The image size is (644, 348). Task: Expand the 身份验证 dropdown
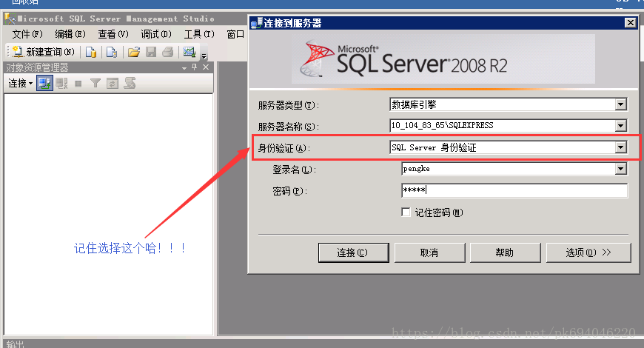pyautogui.click(x=621, y=147)
